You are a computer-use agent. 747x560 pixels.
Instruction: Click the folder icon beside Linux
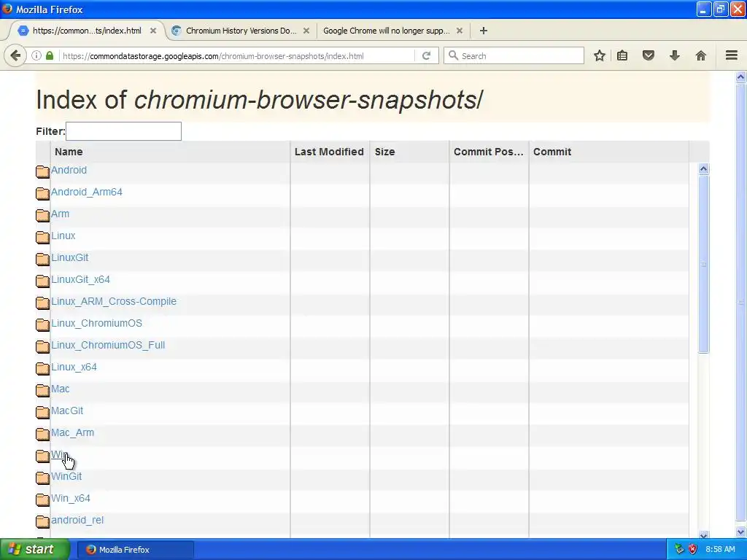pyautogui.click(x=42, y=237)
